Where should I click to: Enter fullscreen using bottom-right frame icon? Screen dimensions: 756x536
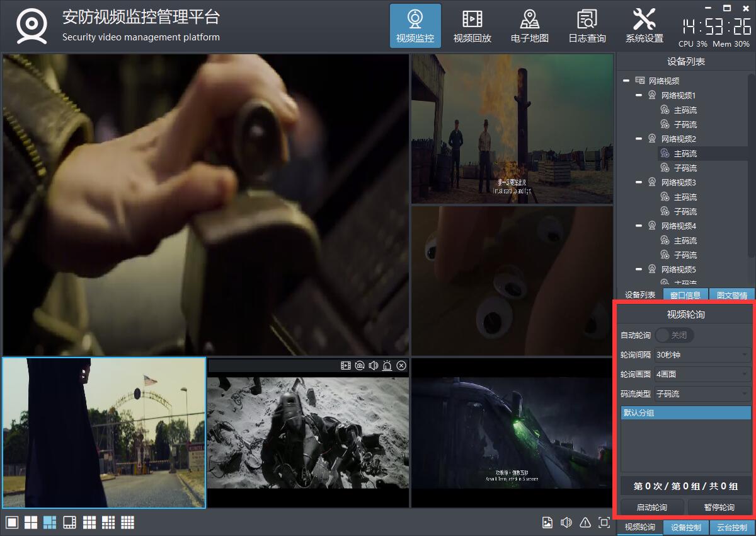click(604, 523)
